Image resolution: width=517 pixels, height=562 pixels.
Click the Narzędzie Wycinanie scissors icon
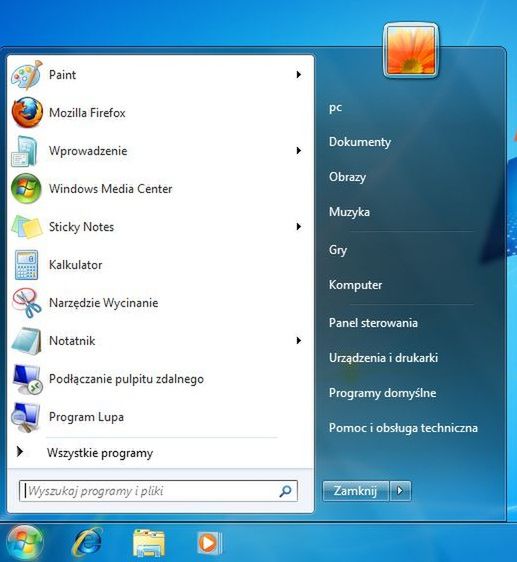click(x=26, y=303)
